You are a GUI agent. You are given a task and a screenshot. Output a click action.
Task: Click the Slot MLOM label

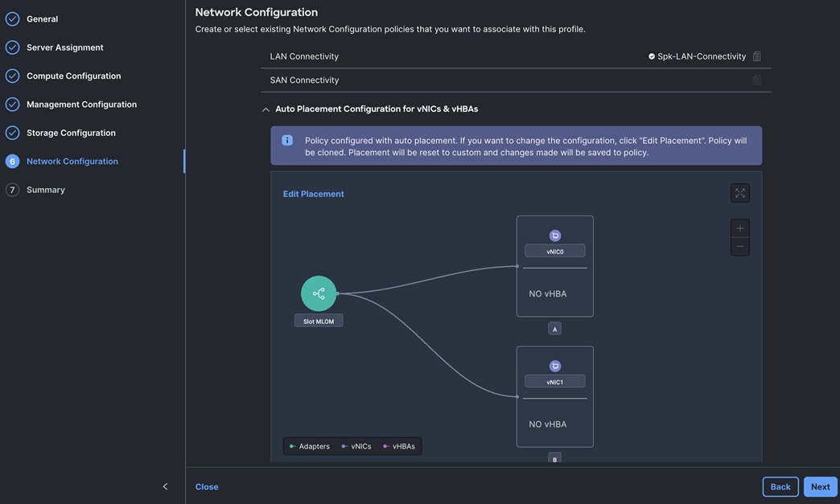tap(319, 321)
